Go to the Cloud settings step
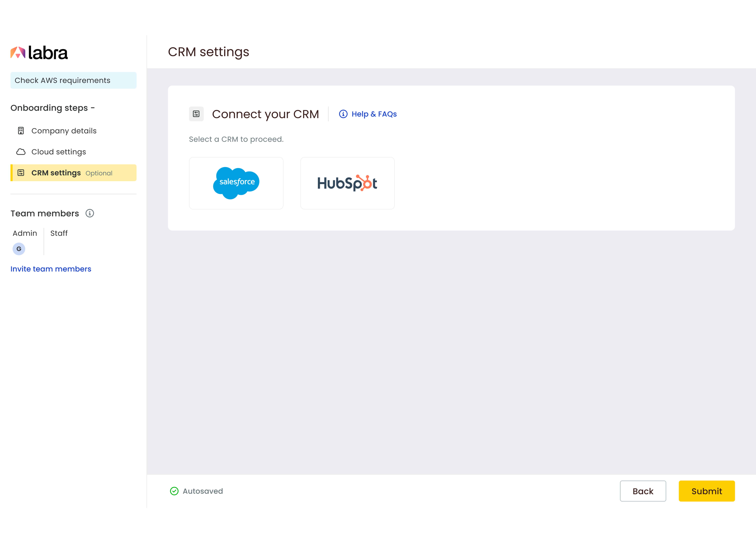The width and height of the screenshot is (756, 543). point(59,152)
